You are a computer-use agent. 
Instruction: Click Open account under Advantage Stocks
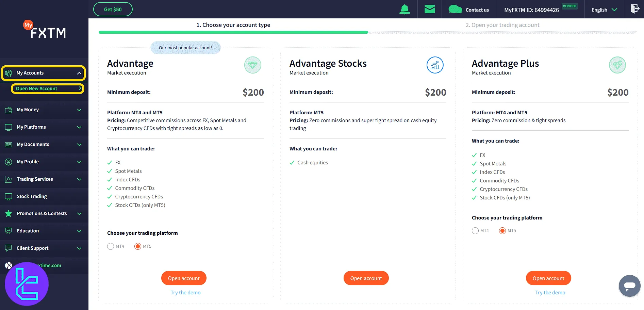[x=366, y=278]
